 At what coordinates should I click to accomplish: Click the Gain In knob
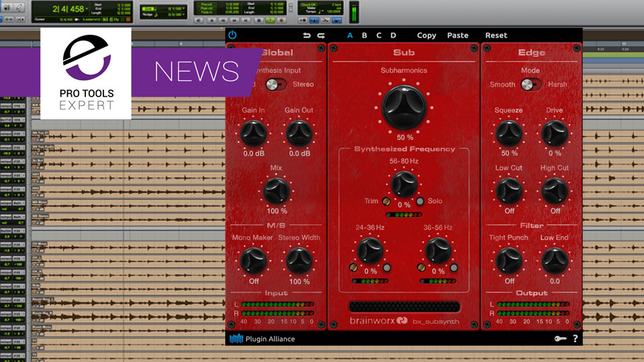(x=254, y=133)
